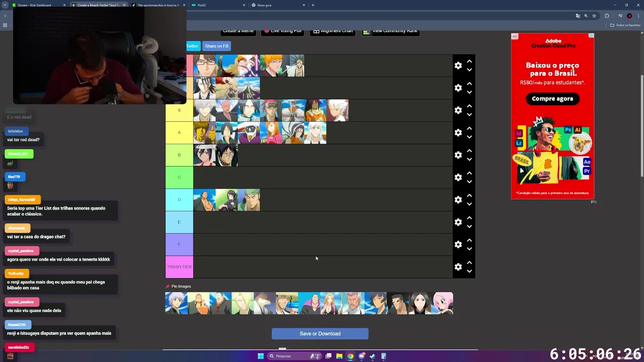
Task: Move the S tier row up
Action: point(469,106)
